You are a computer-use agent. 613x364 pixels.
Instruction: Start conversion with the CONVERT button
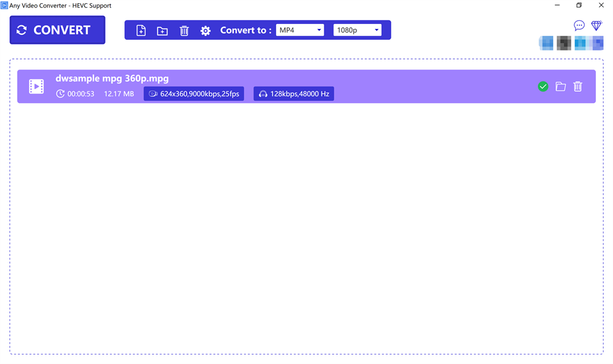tap(58, 30)
